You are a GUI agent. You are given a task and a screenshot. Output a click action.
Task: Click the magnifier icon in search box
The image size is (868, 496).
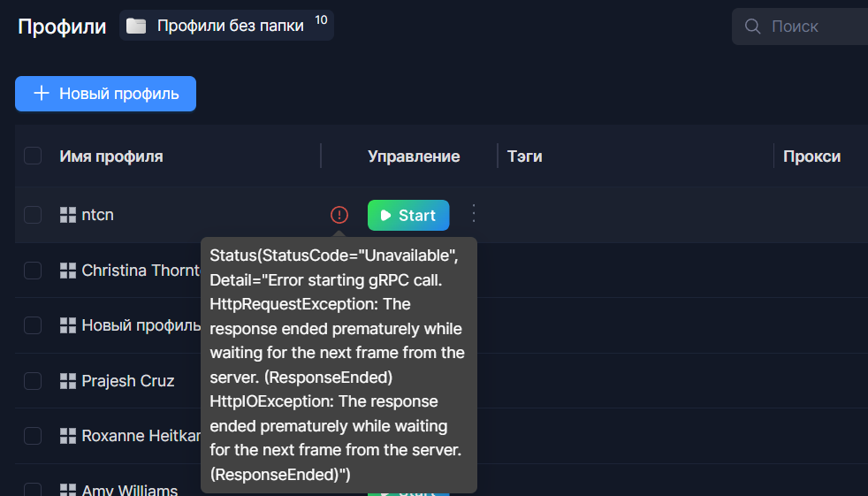tap(753, 27)
